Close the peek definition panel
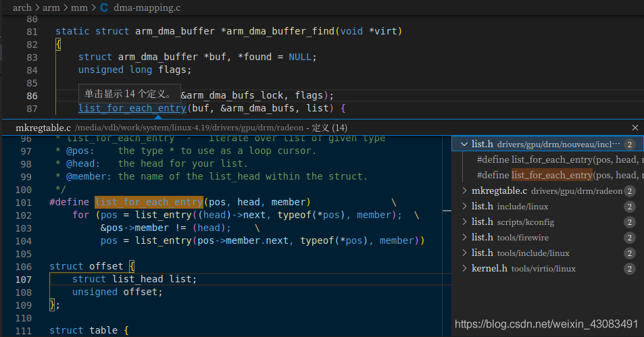644x337 pixels. pos(635,128)
